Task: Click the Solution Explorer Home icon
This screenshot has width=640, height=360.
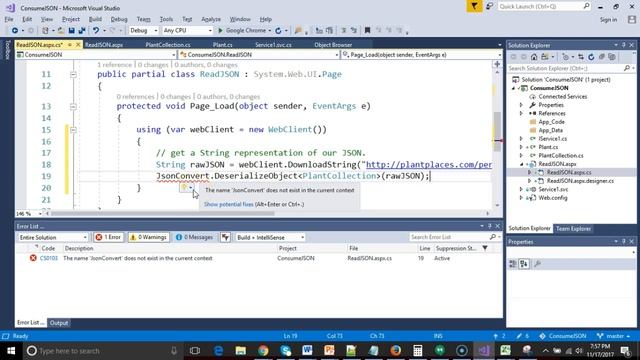Action: (x=534, y=57)
